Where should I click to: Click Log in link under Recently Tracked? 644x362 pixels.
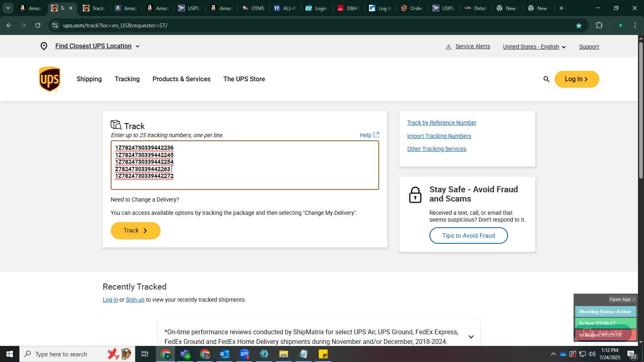[110, 300]
